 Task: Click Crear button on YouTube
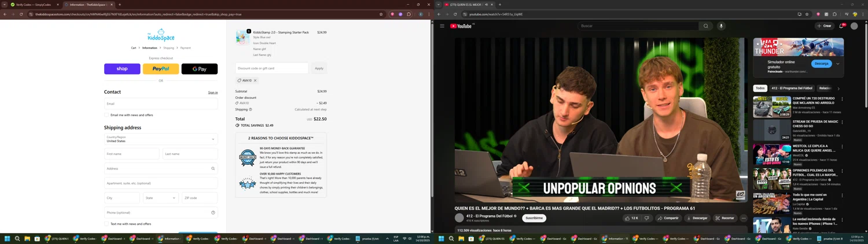tap(824, 26)
